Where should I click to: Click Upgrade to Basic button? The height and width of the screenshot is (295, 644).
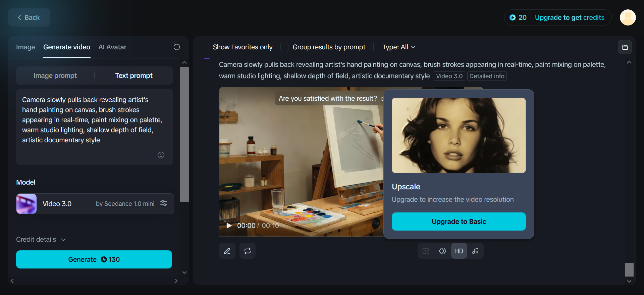point(459,222)
